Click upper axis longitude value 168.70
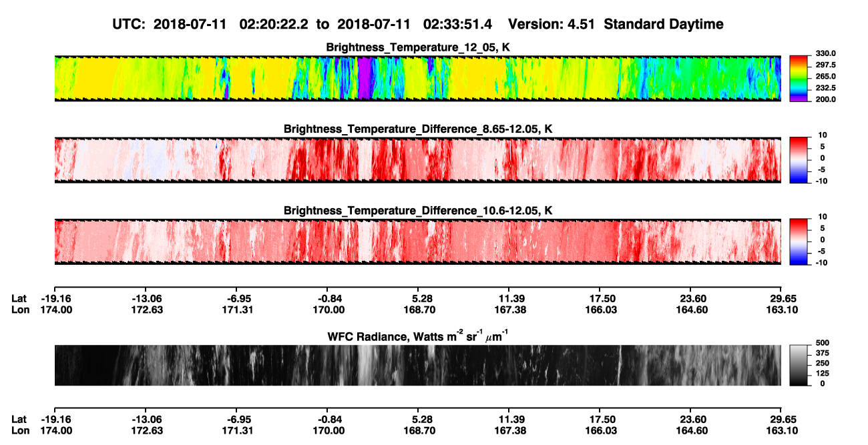Screen dimensions: 868x445 420,310
